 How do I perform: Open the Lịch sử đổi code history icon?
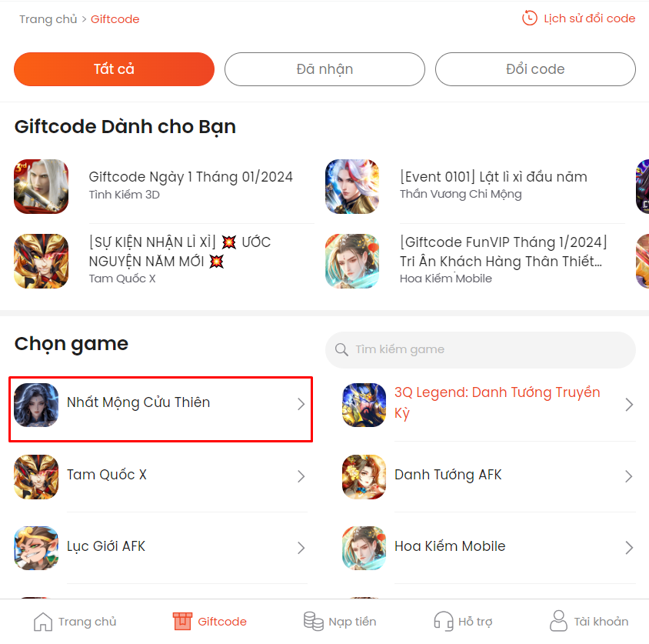(x=529, y=18)
